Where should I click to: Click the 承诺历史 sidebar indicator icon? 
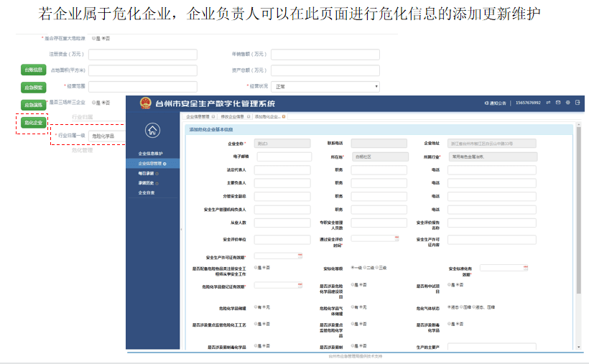[157, 183]
